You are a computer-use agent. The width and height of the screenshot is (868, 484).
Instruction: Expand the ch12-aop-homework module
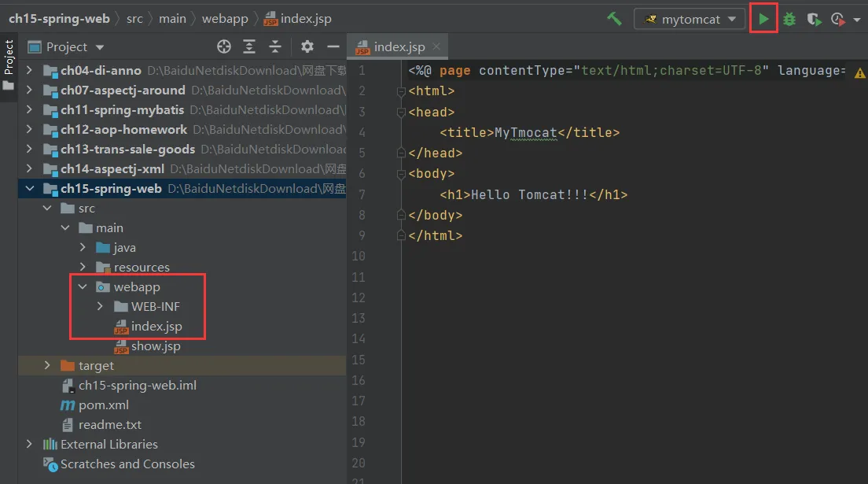tap(29, 129)
